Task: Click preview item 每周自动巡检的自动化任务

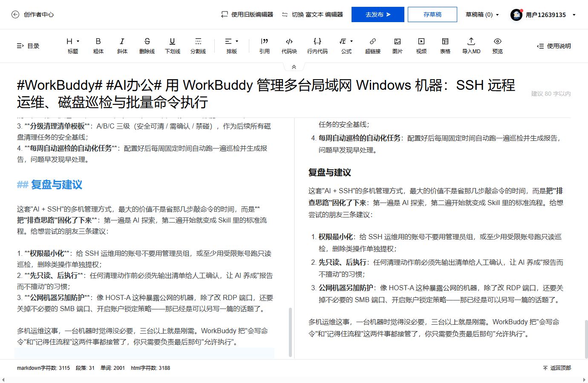Action: coord(360,138)
